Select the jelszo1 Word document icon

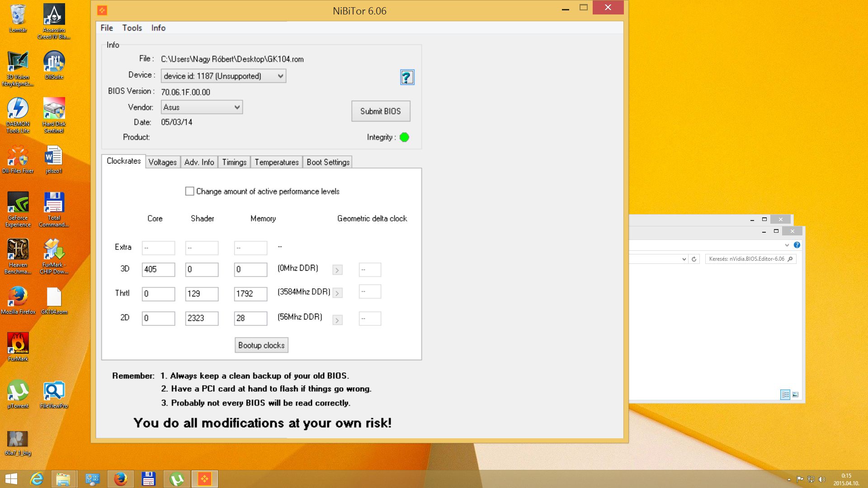54,159
